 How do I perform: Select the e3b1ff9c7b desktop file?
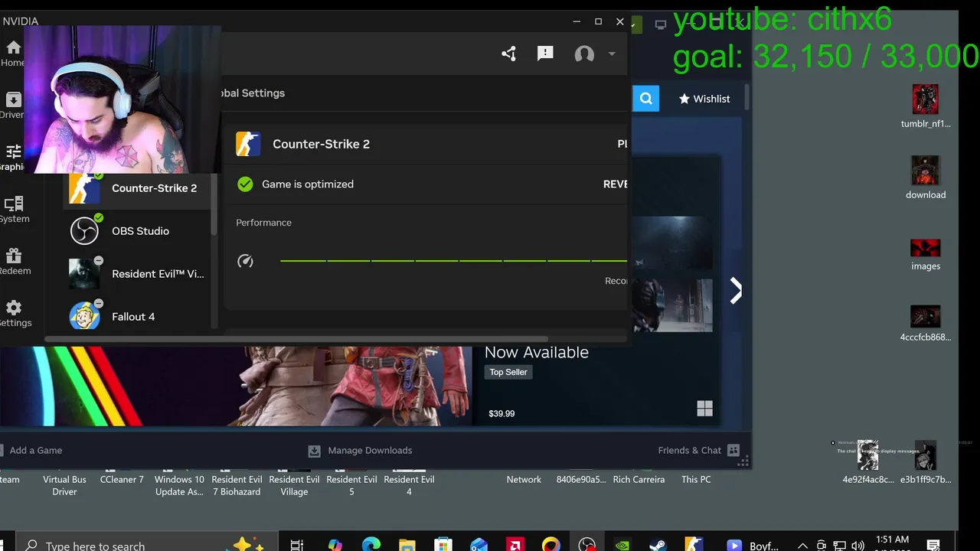tap(926, 461)
